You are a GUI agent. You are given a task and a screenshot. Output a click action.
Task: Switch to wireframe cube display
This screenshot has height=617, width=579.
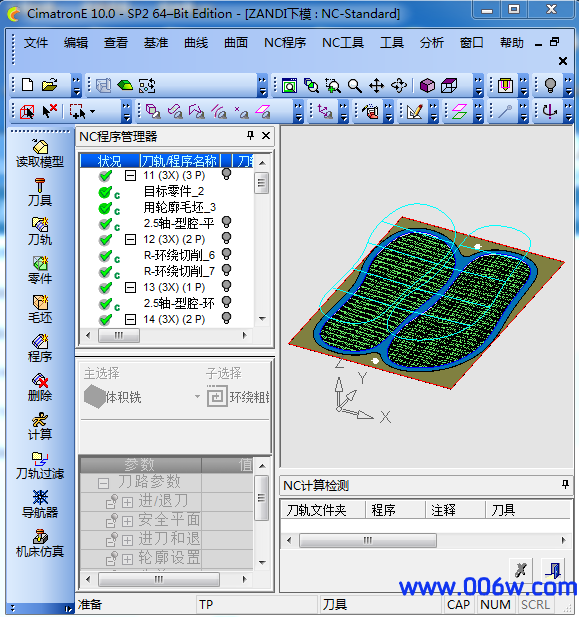click(x=449, y=85)
